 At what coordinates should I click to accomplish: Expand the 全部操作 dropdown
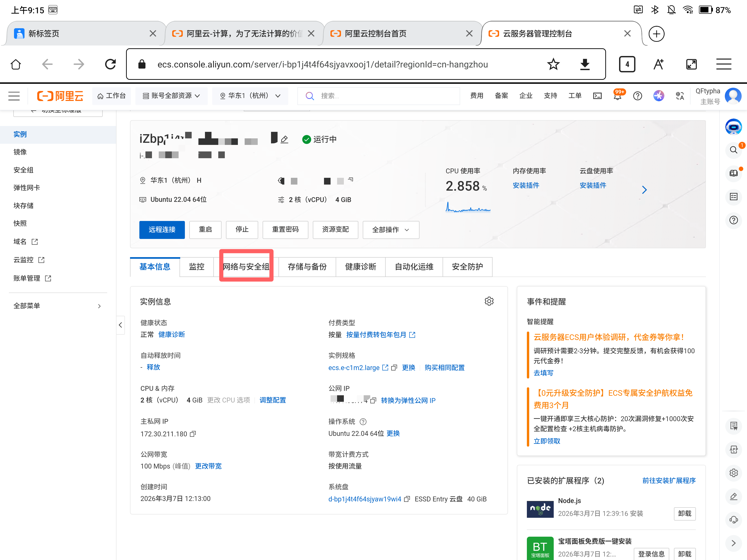coord(390,230)
